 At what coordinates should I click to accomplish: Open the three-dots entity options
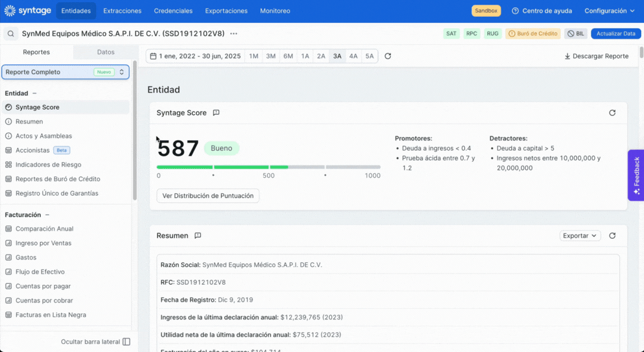(x=234, y=34)
